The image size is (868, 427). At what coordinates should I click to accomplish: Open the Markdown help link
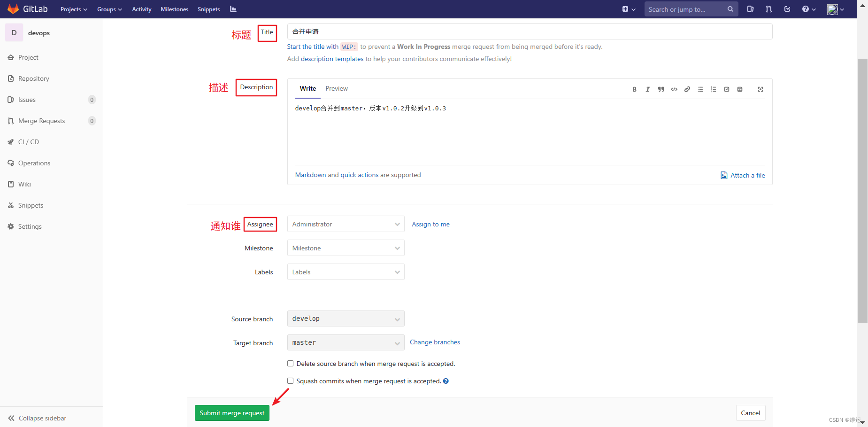click(x=310, y=175)
